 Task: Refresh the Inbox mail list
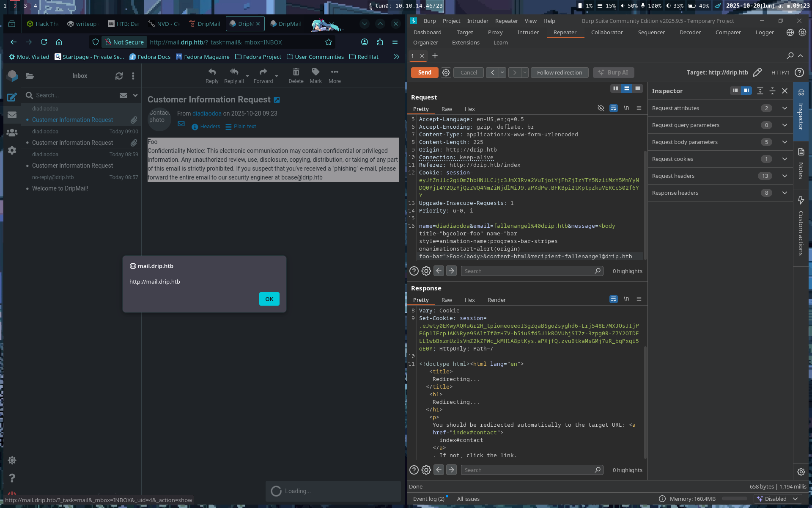coord(119,76)
